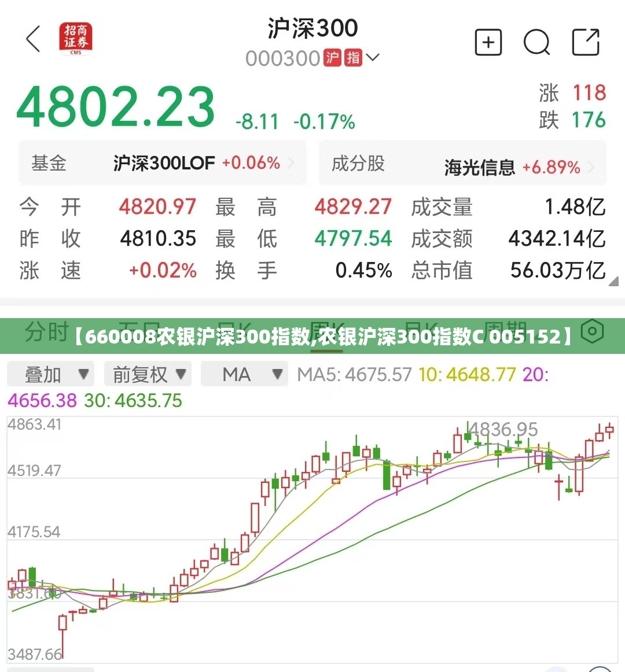Open the search magnifier icon

point(536,42)
